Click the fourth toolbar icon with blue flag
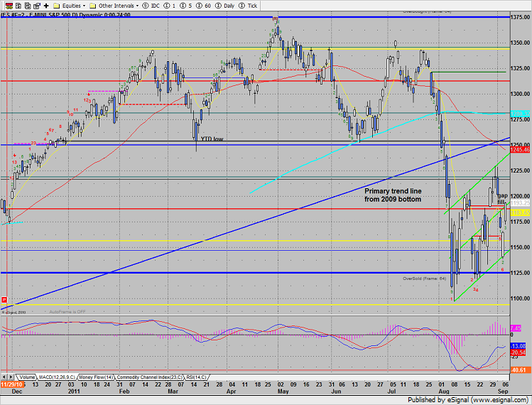 click(37, 6)
